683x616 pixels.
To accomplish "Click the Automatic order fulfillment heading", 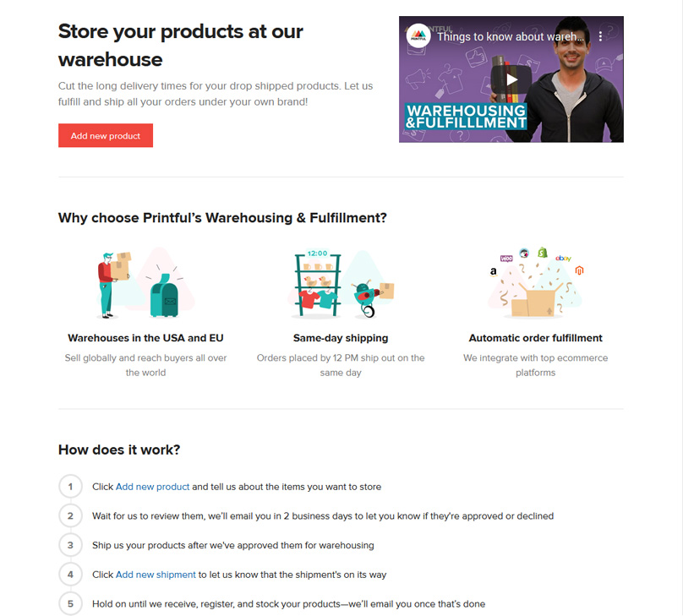I will (535, 338).
